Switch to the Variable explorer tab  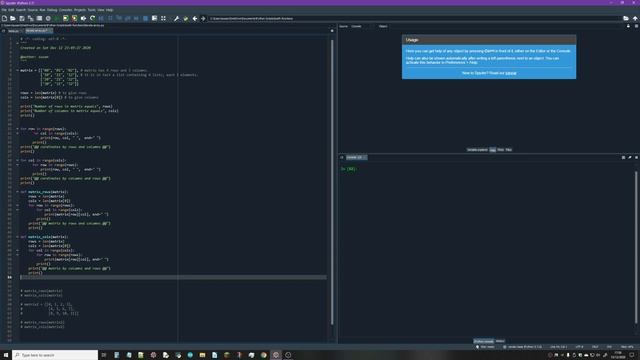click(477, 150)
